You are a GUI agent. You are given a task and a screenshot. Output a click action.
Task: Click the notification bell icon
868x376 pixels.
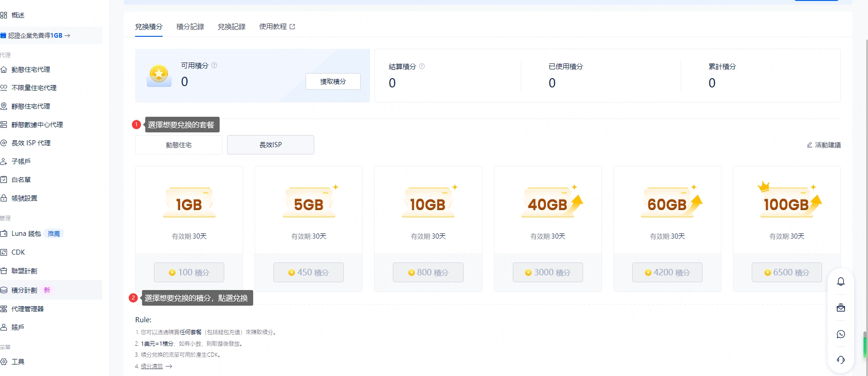840,282
